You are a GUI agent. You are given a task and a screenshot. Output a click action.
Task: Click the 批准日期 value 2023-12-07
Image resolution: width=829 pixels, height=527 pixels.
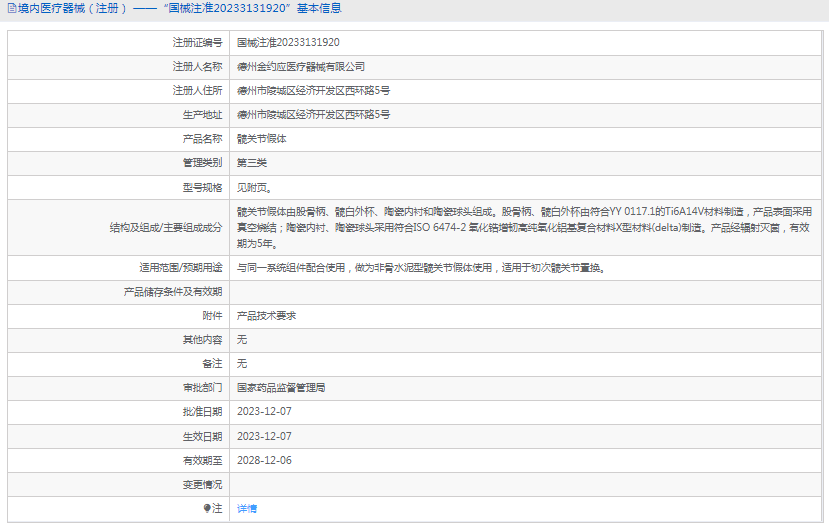tap(264, 412)
